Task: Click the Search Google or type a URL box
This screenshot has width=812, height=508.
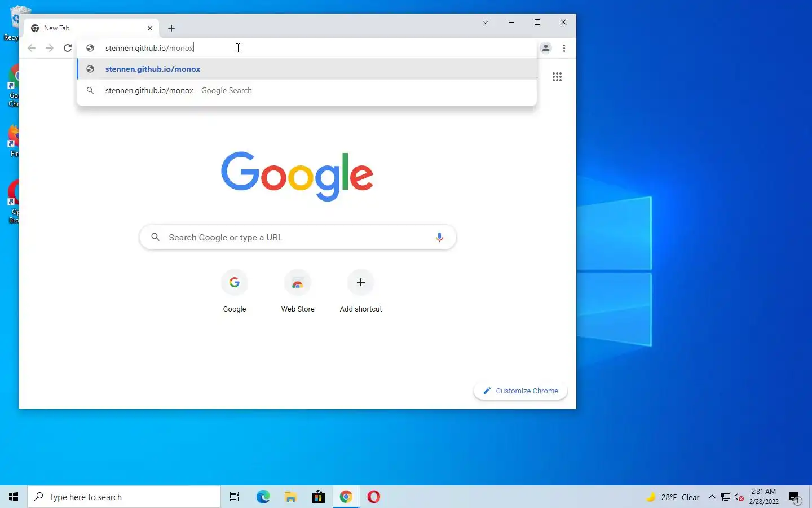Action: [298, 238]
